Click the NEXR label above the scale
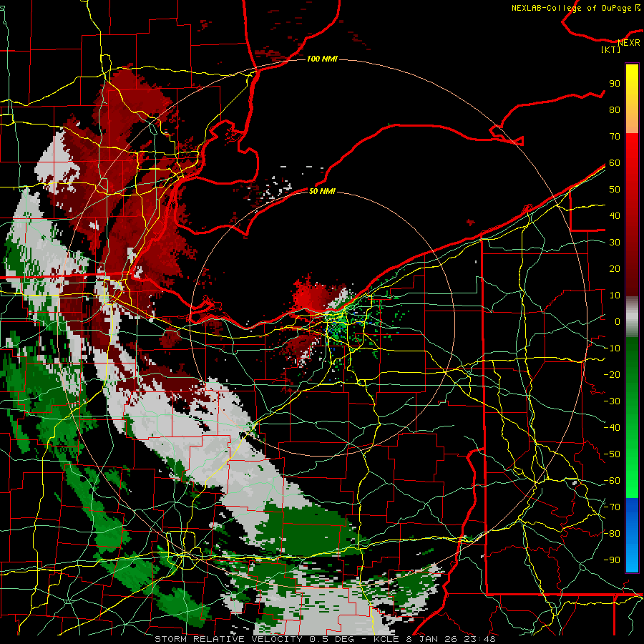Image resolution: width=644 pixels, height=644 pixels. click(629, 43)
